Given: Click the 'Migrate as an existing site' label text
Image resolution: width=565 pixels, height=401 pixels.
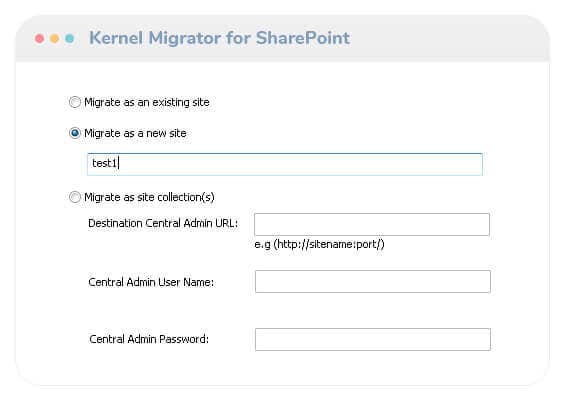Looking at the screenshot, I should tap(147, 102).
